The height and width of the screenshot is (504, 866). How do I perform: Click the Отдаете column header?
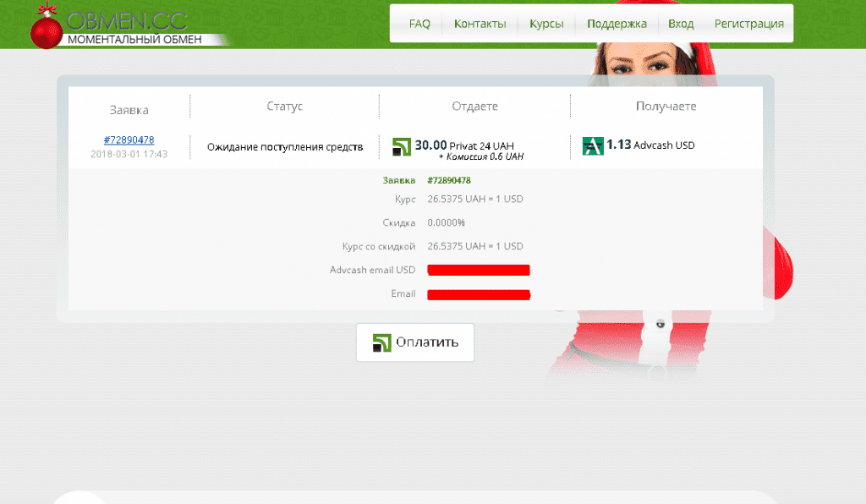[474, 107]
